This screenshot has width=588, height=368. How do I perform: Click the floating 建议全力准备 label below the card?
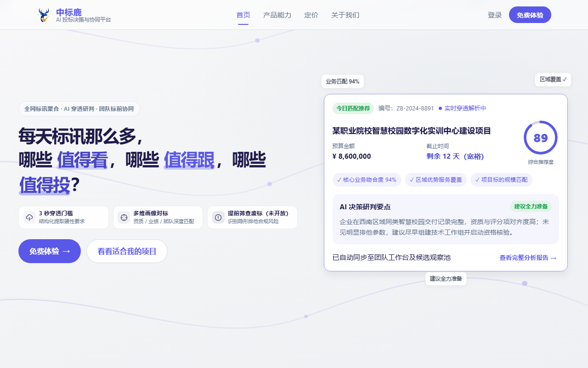(x=446, y=278)
